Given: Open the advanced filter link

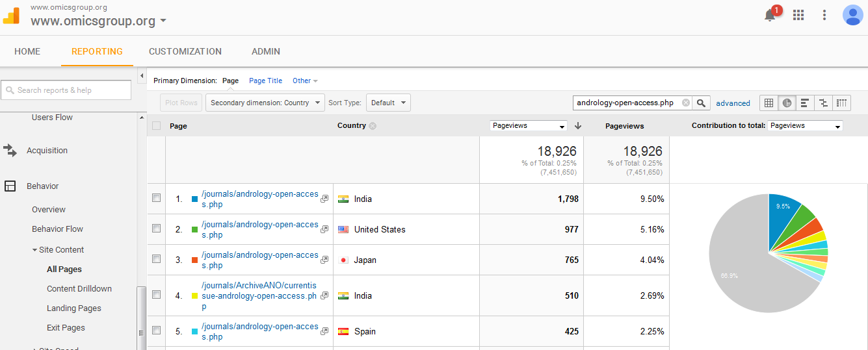Looking at the screenshot, I should coord(733,103).
